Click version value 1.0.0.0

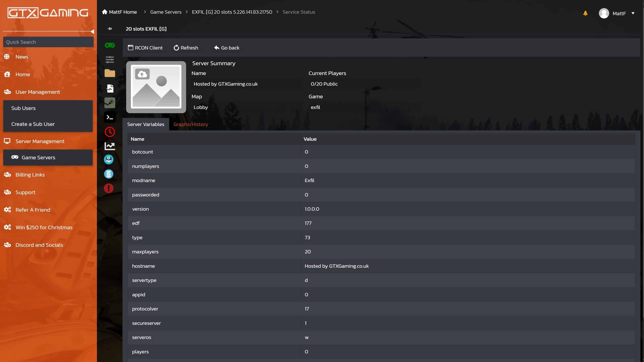coord(312,209)
